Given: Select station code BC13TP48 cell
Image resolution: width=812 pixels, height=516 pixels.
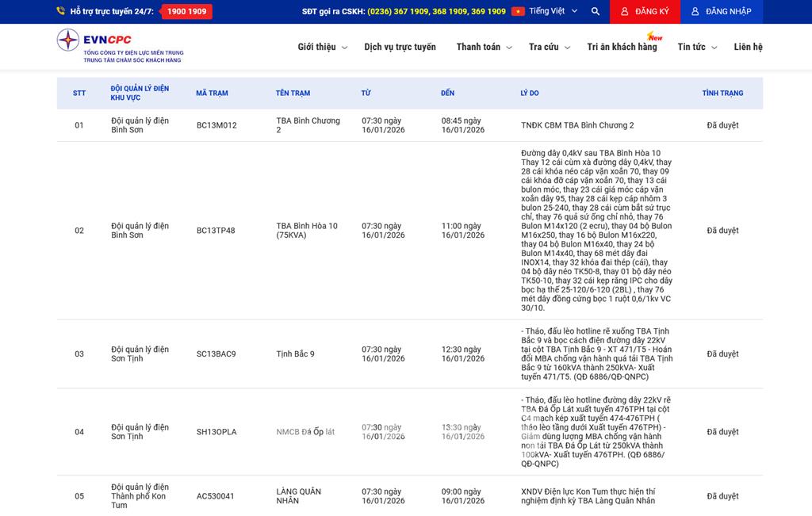Looking at the screenshot, I should pos(216,231).
